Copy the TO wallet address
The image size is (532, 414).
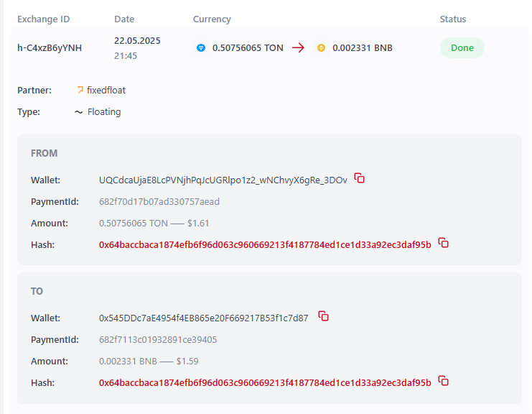point(324,316)
